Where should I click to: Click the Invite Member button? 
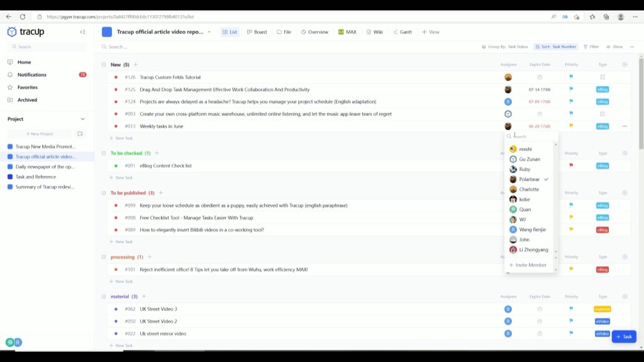[528, 265]
